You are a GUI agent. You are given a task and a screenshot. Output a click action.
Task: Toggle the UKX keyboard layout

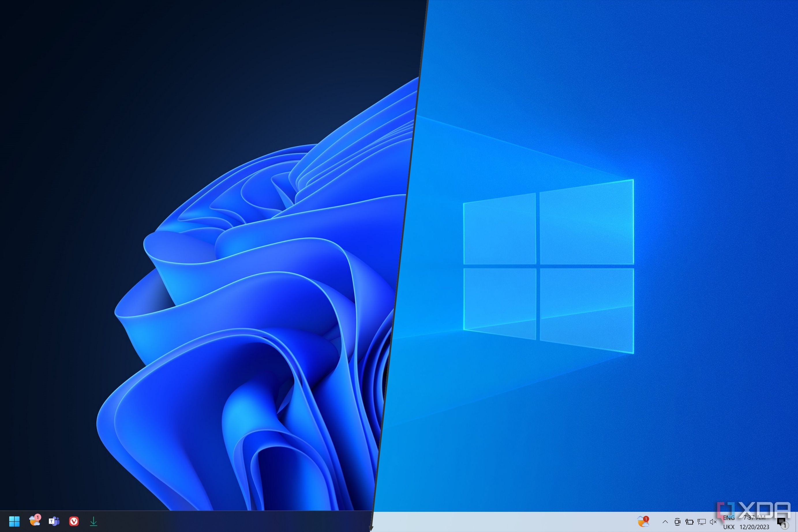(729, 527)
